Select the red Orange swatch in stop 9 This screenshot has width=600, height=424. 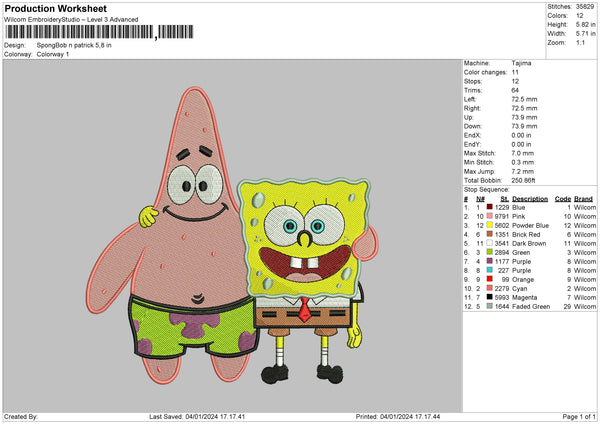tap(489, 279)
